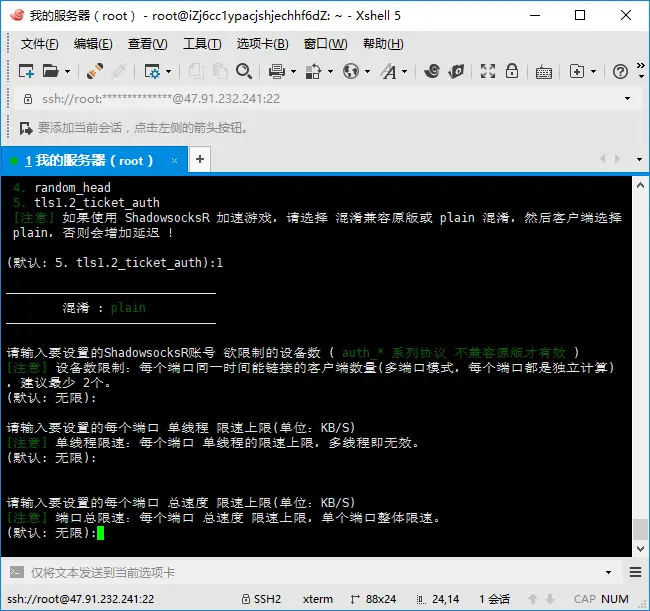Open the 工具(T) menu
The height and width of the screenshot is (611, 650).
click(202, 44)
